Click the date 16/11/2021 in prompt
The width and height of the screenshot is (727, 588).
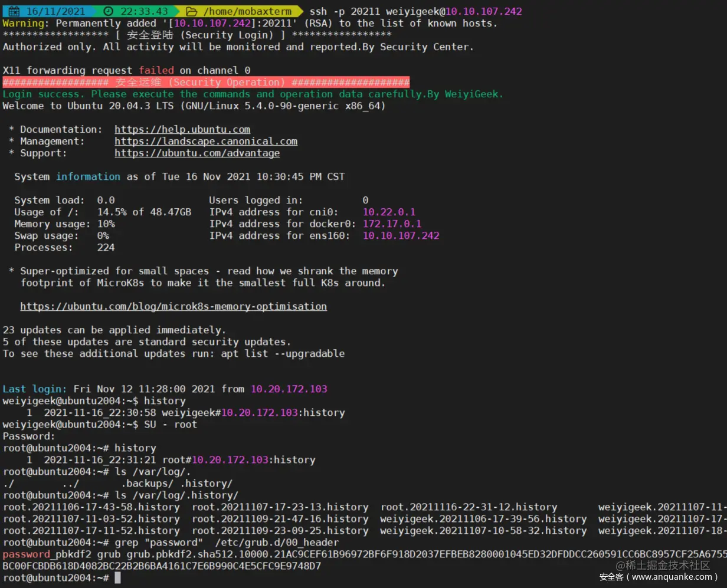[x=56, y=11]
